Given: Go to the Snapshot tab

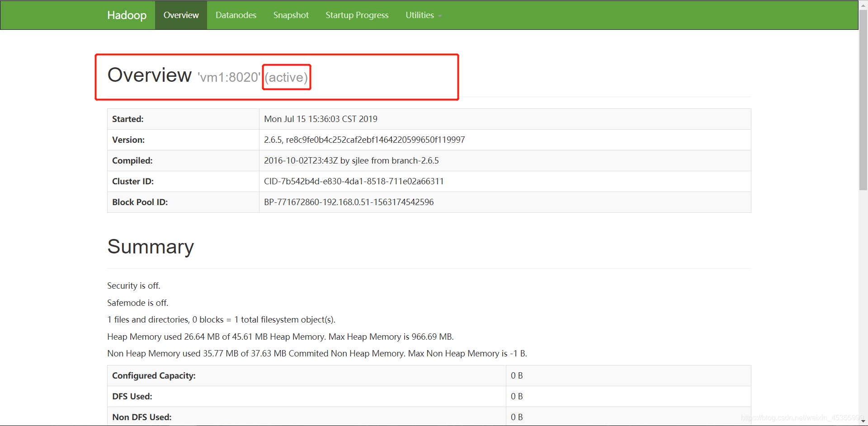Looking at the screenshot, I should point(291,15).
